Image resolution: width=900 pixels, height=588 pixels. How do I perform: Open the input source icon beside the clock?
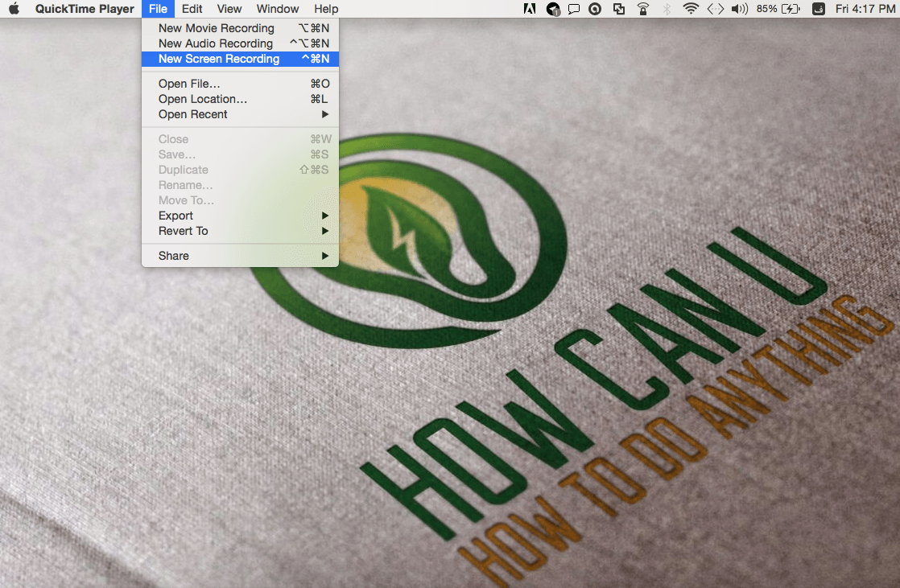[819, 9]
